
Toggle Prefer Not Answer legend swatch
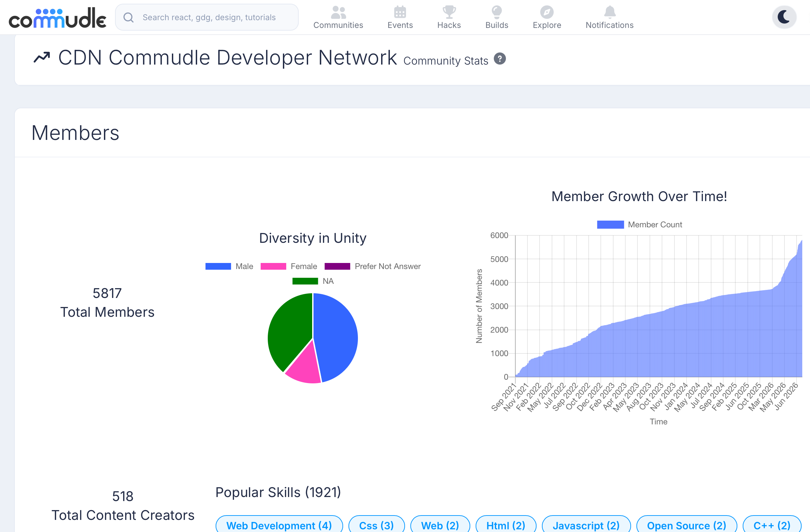[337, 266]
